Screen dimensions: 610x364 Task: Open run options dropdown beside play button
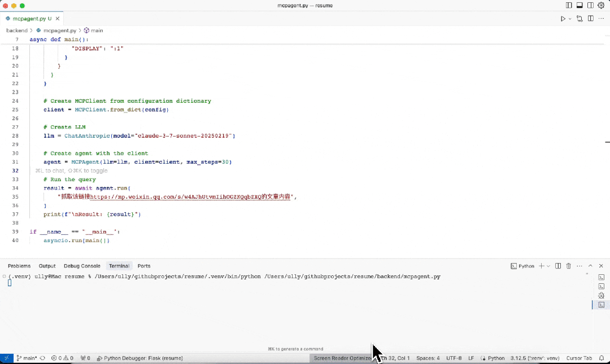click(x=570, y=19)
